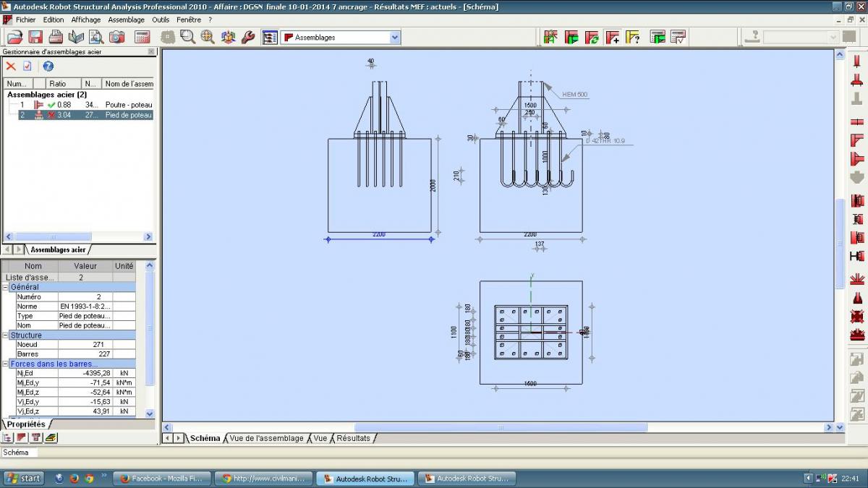The image size is (868, 488).
Task: Open the Assemblages layout dropdown
Action: (x=395, y=37)
